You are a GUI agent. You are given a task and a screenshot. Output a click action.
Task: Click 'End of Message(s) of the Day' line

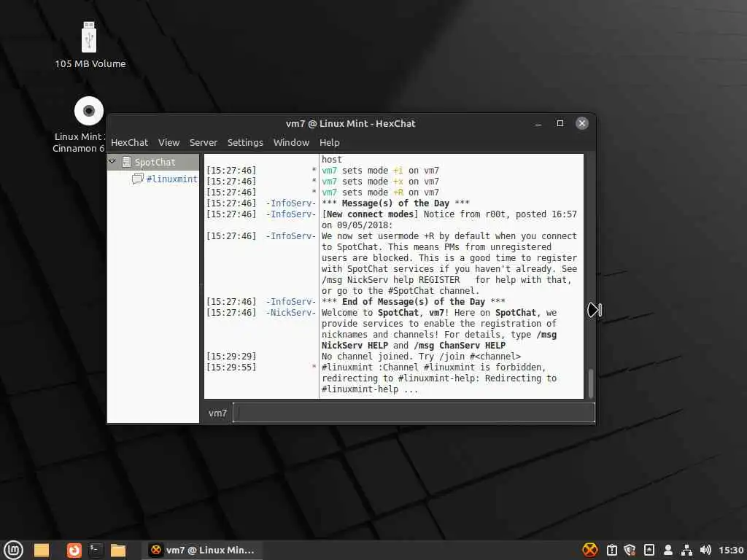pos(414,302)
